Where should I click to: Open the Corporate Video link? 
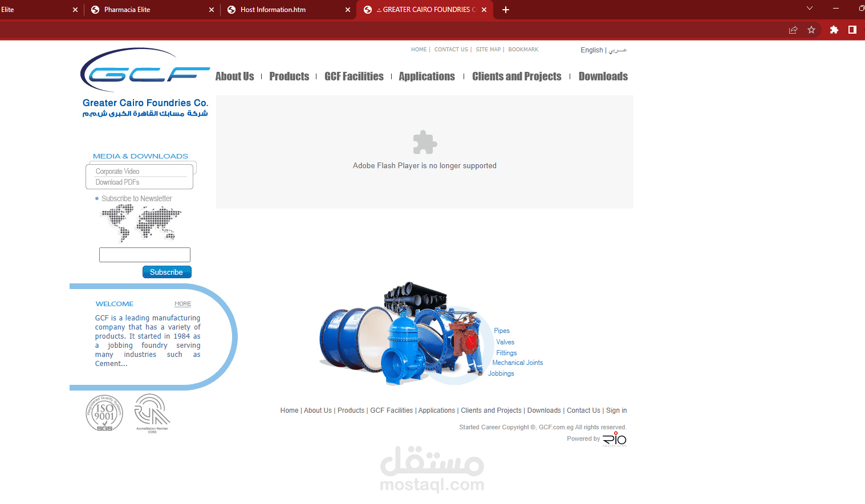pos(117,172)
